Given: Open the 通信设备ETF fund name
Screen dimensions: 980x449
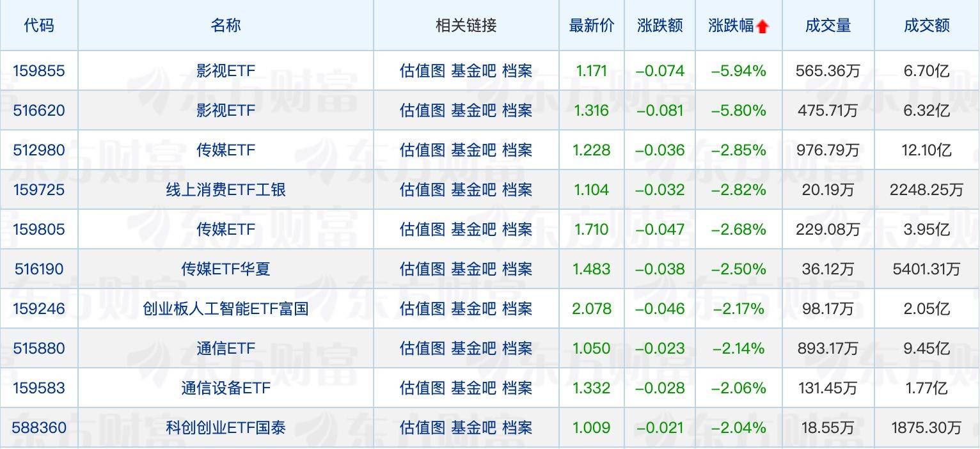Looking at the screenshot, I should click(x=225, y=388).
